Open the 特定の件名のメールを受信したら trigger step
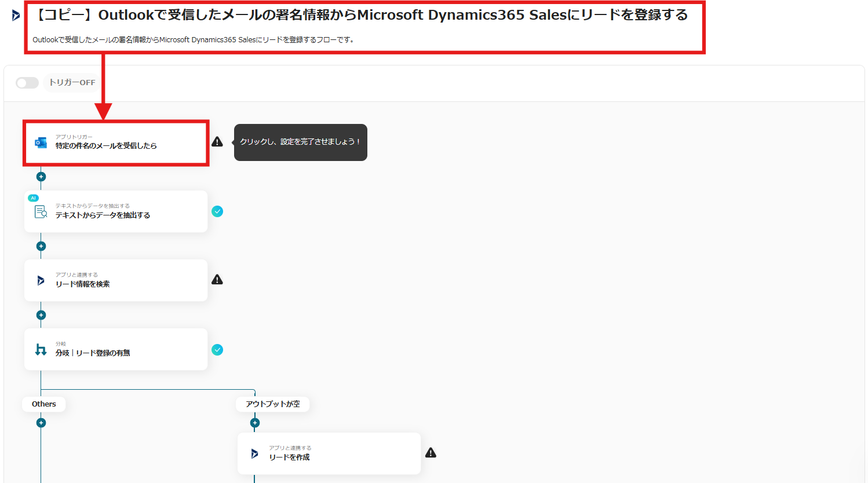The height and width of the screenshot is (483, 868). tap(116, 142)
